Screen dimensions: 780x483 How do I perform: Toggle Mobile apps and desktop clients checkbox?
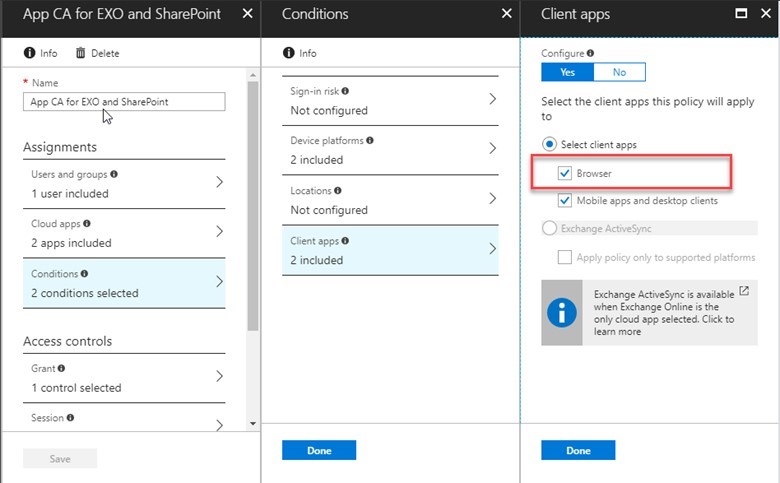click(566, 200)
